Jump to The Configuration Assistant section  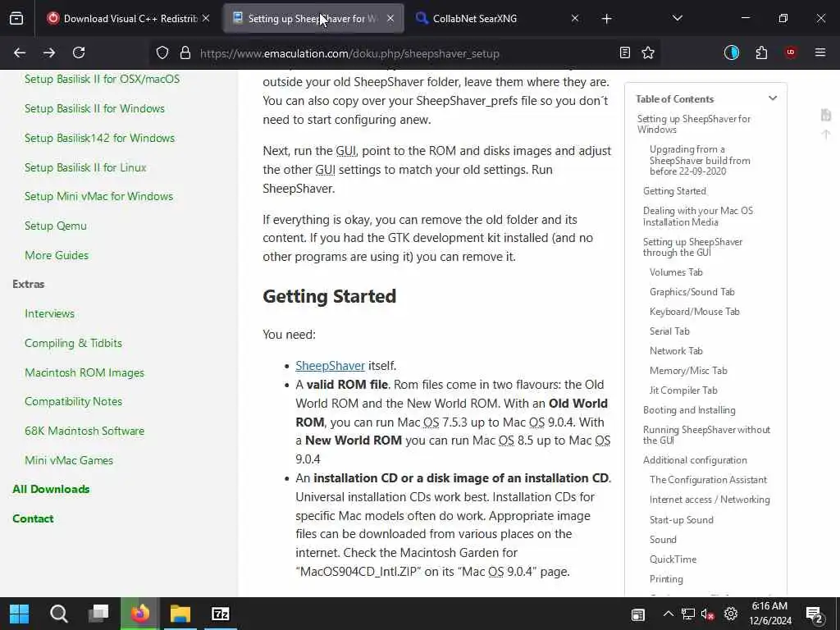tap(708, 479)
